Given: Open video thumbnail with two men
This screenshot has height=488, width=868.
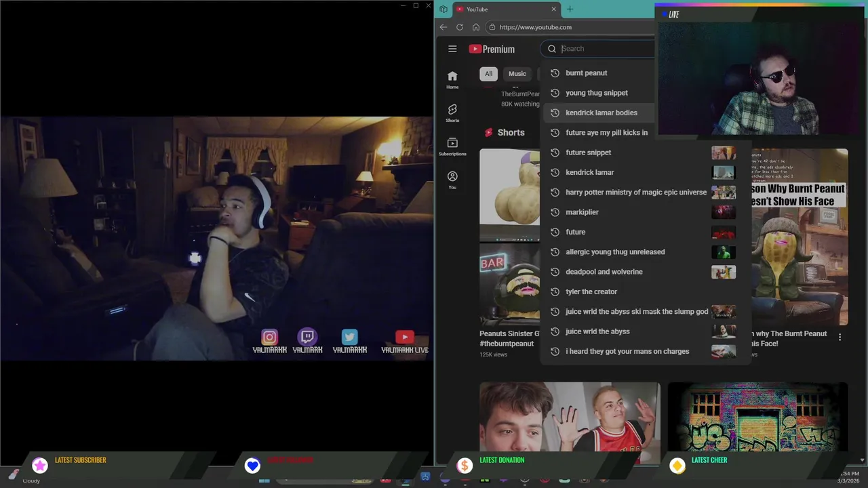Looking at the screenshot, I should tap(570, 417).
